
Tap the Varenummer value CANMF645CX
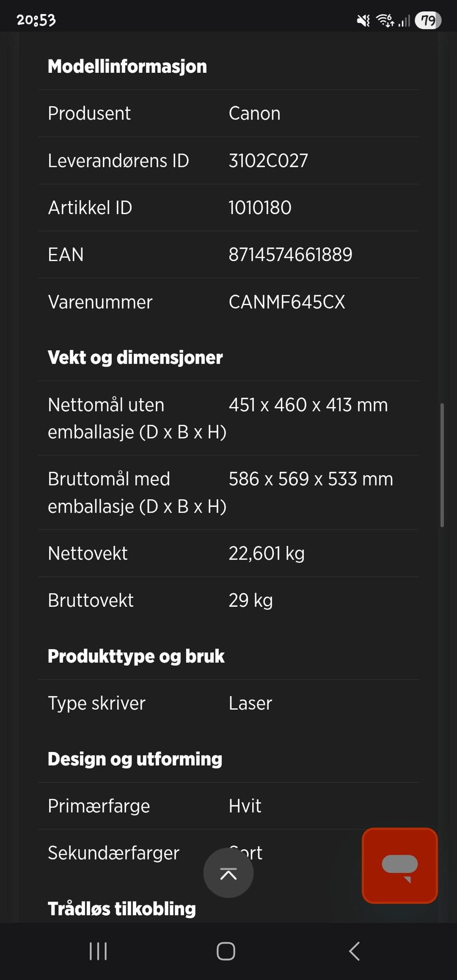coord(287,302)
